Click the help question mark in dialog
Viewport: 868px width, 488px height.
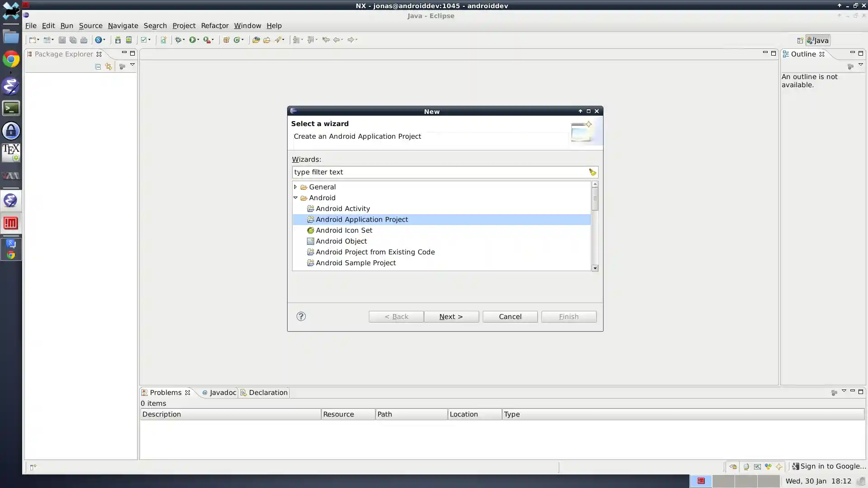point(301,316)
